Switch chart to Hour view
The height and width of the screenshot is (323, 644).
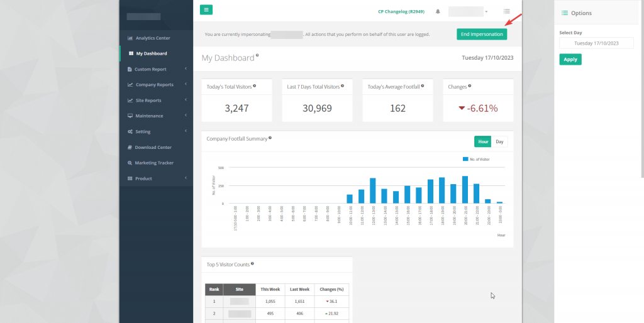(482, 141)
